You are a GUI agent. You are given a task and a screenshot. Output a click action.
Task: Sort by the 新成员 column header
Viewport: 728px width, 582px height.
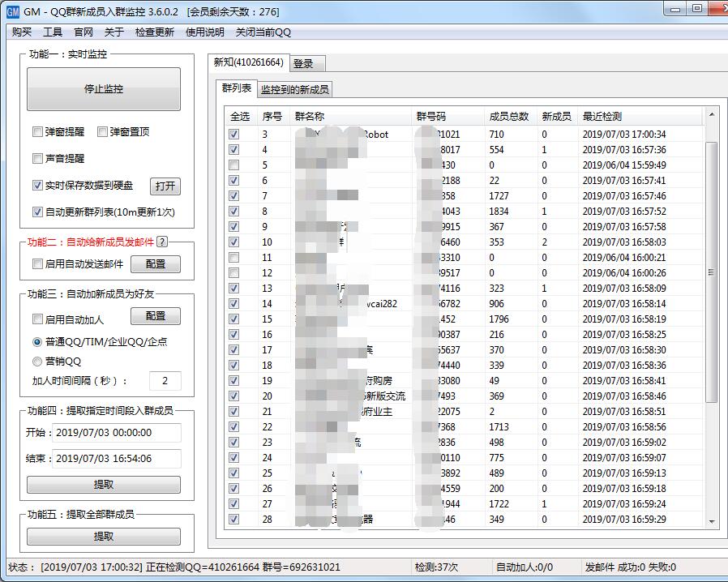point(557,117)
